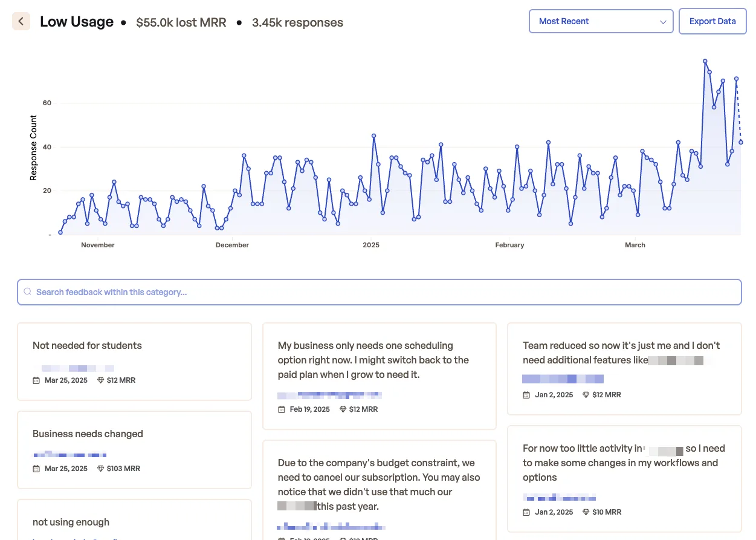Click the highest peak data point on the chart
The height and width of the screenshot is (540, 756).
click(x=705, y=61)
